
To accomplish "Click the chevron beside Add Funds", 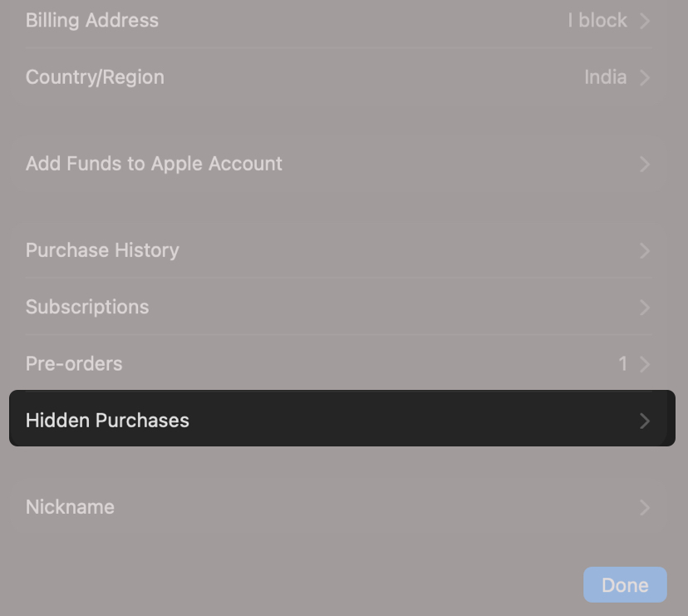I will 645,164.
